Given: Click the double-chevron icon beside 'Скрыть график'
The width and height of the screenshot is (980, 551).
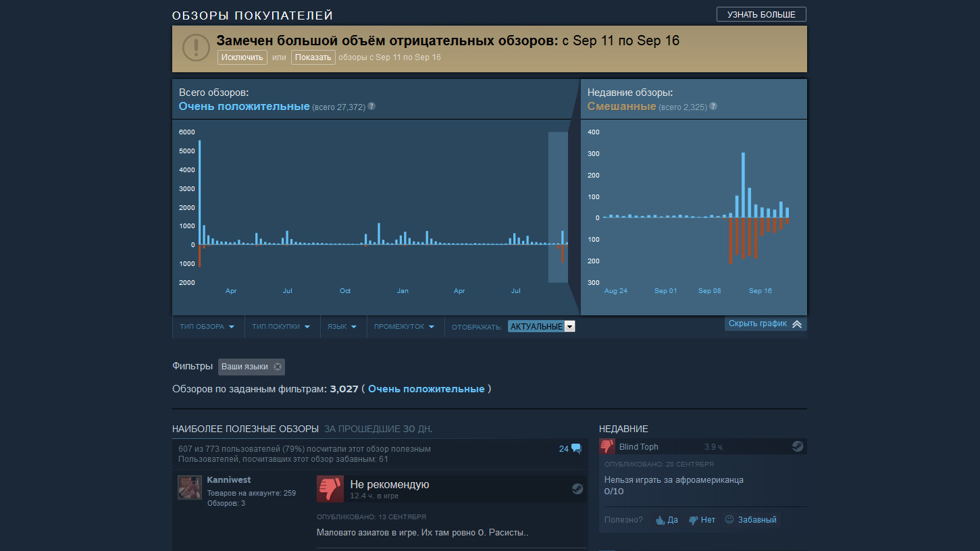Looking at the screenshot, I should [x=797, y=324].
